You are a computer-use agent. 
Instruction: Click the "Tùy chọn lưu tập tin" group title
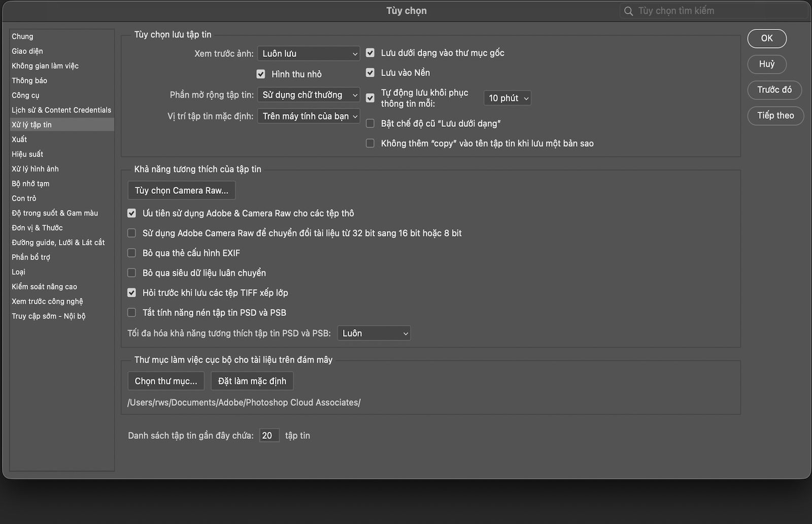click(x=173, y=34)
